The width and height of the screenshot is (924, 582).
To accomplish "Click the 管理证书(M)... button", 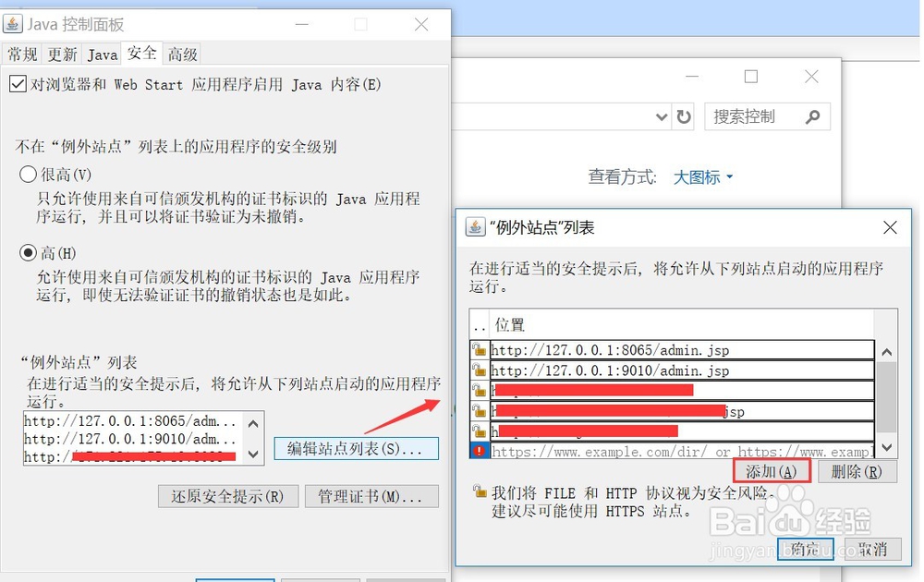I will click(x=371, y=496).
